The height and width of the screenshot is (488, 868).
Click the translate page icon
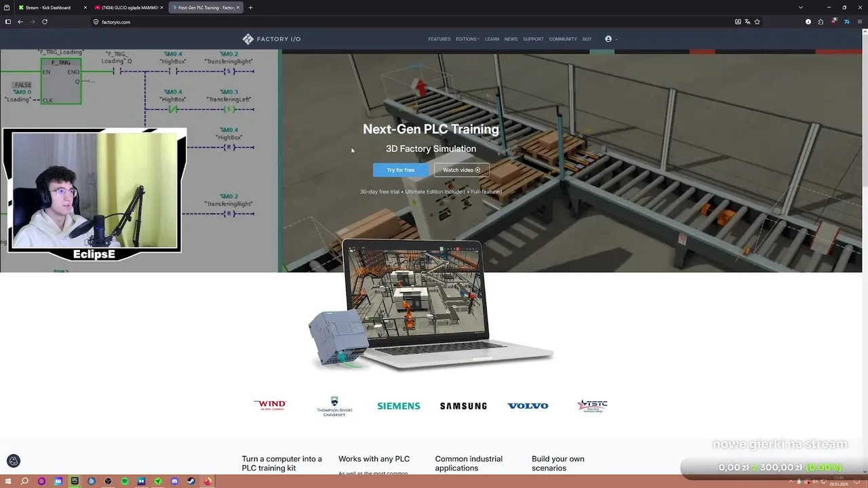pyautogui.click(x=747, y=22)
